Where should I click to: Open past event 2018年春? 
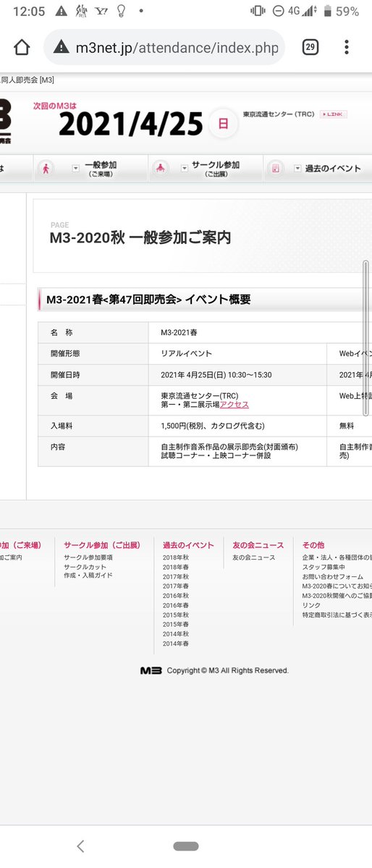175,568
